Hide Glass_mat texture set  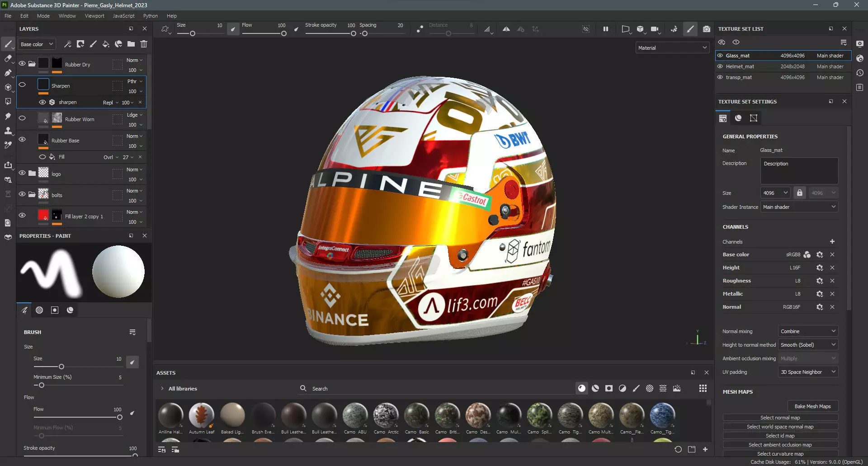pyautogui.click(x=720, y=56)
